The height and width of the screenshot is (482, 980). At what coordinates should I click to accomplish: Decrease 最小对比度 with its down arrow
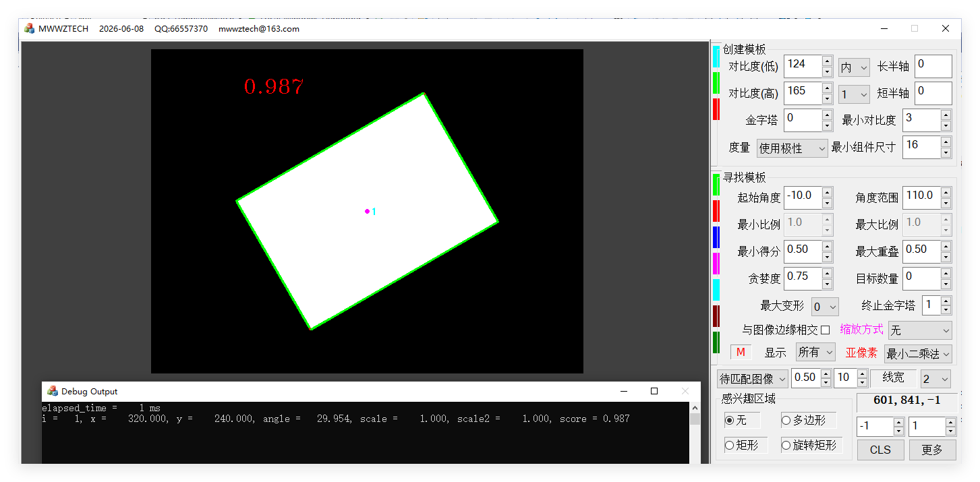pos(946,126)
